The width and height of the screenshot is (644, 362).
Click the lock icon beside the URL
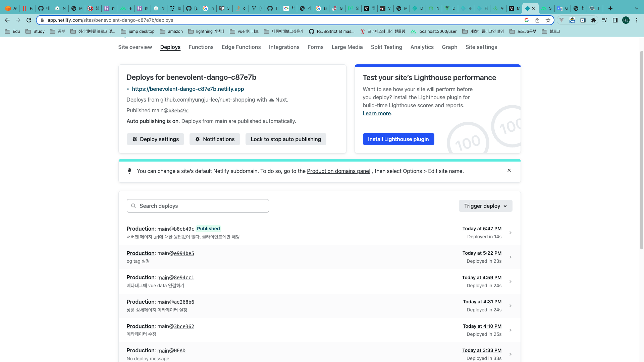click(x=42, y=20)
